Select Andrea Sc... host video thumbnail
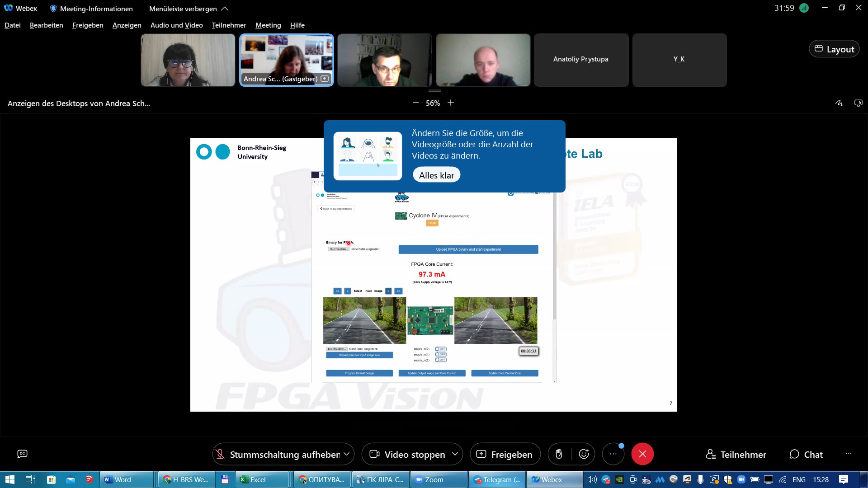 click(x=287, y=60)
